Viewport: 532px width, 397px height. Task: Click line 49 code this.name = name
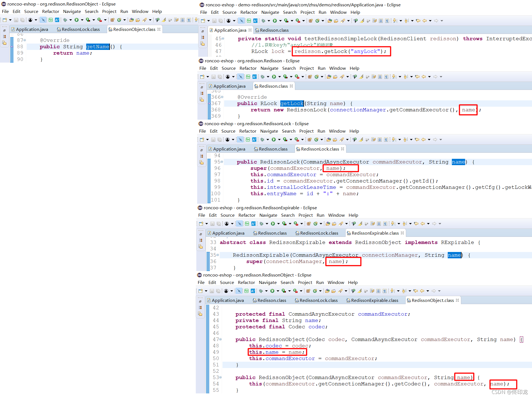click(277, 352)
